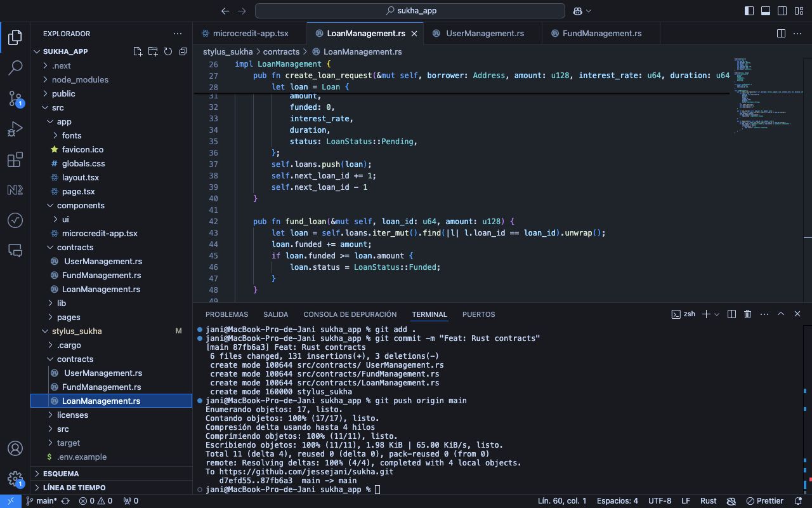Click main* branch in status bar
The image size is (812, 508).
(41, 500)
